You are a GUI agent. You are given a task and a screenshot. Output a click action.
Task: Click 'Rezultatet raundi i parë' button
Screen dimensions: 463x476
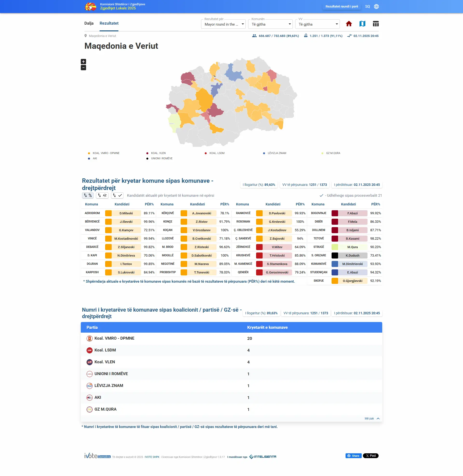pyautogui.click(x=342, y=7)
